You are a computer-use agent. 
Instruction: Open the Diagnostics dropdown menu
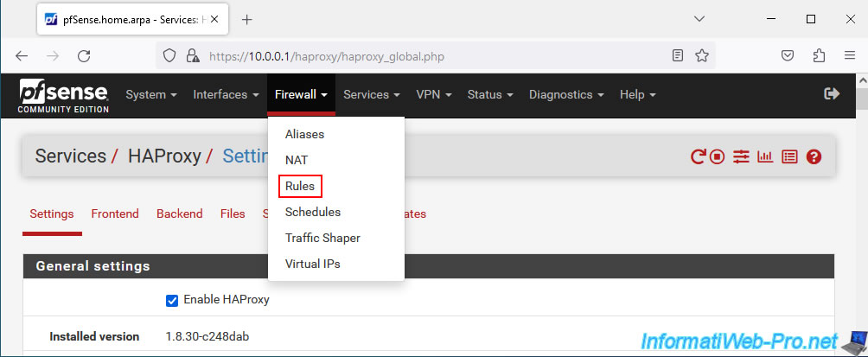pos(566,94)
